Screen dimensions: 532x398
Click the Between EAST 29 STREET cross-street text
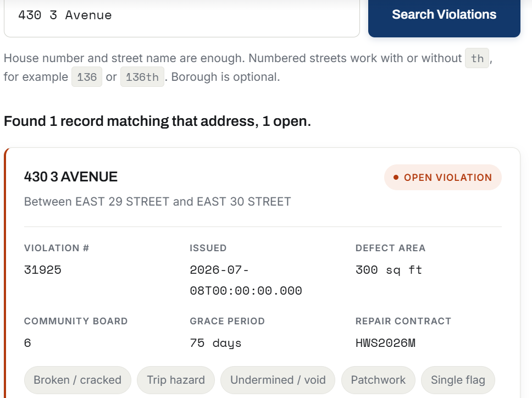point(157,202)
